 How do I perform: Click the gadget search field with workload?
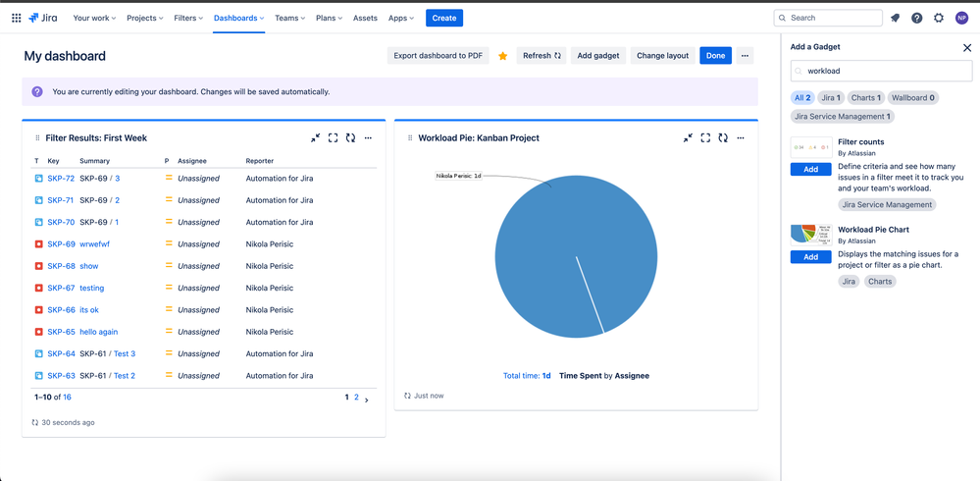pyautogui.click(x=881, y=71)
